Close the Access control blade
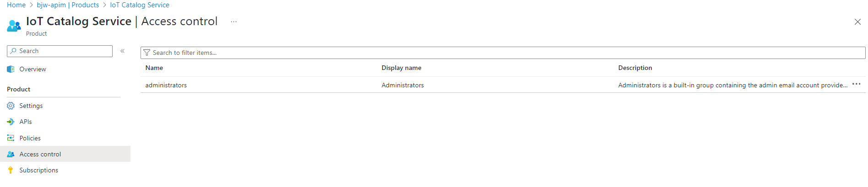868x187 pixels. click(x=857, y=22)
